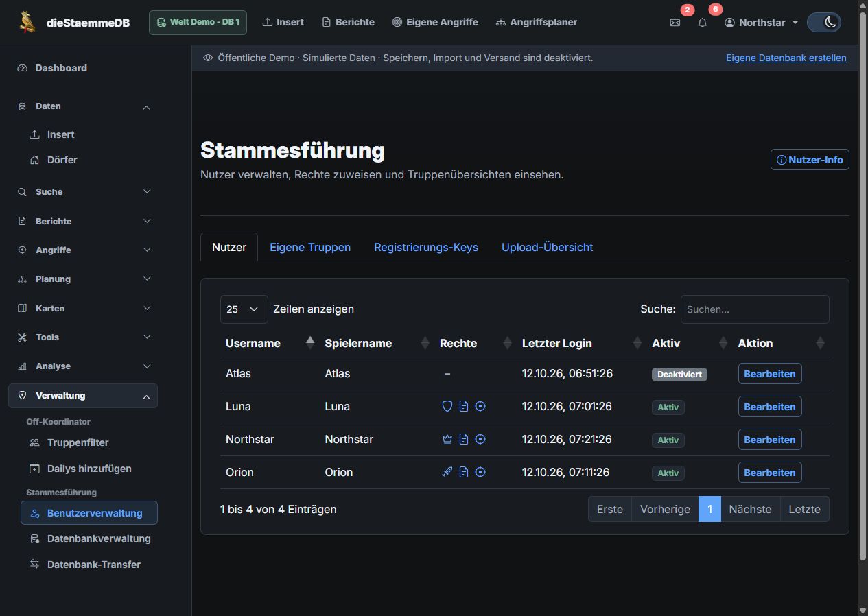Click Luna's document rights icon
868x616 pixels.
464,406
